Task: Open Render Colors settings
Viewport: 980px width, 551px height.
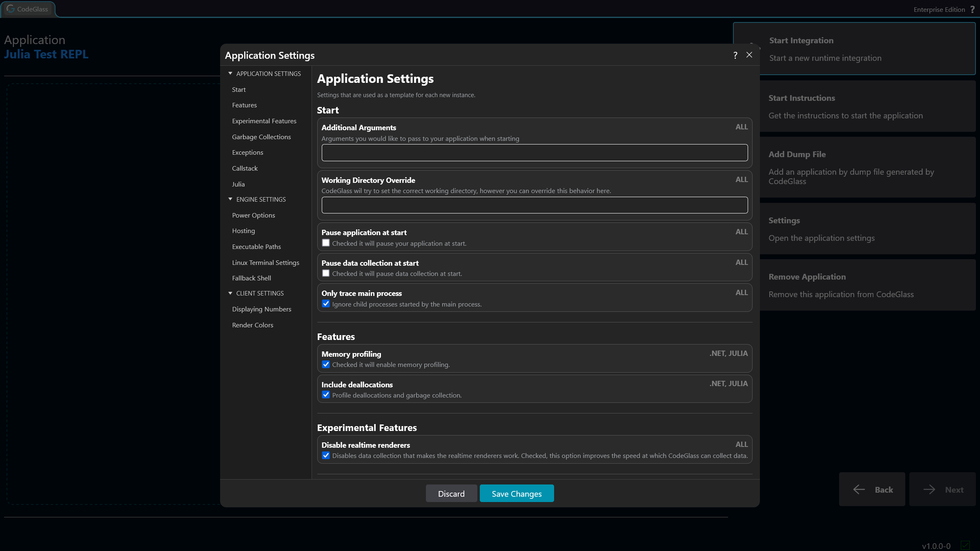Action: coord(252,325)
